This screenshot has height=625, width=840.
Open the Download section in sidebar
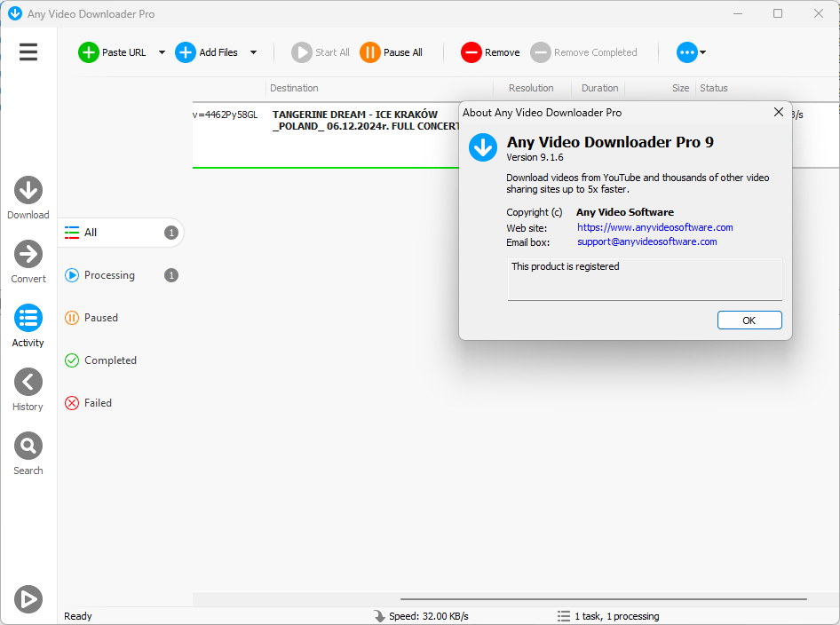click(28, 198)
